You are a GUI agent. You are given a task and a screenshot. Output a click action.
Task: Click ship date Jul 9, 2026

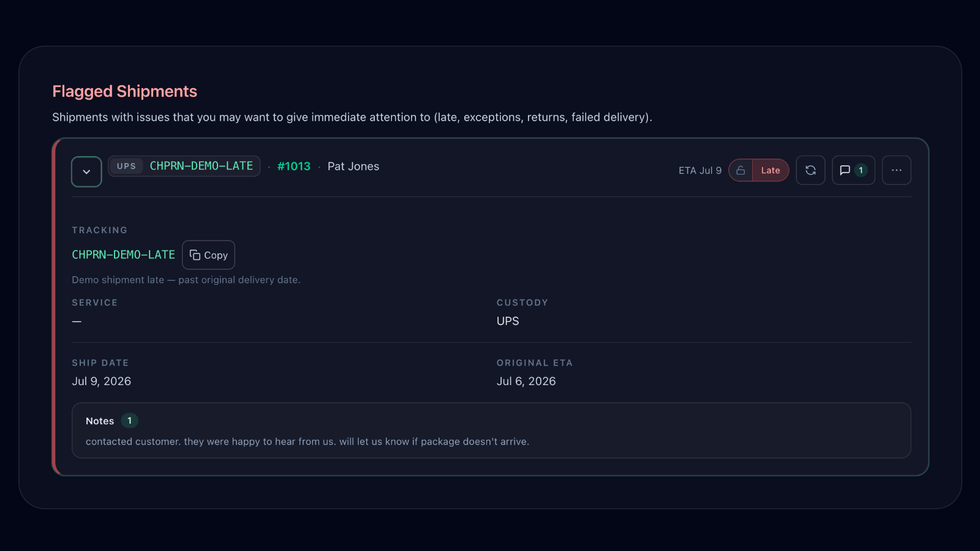(x=102, y=381)
